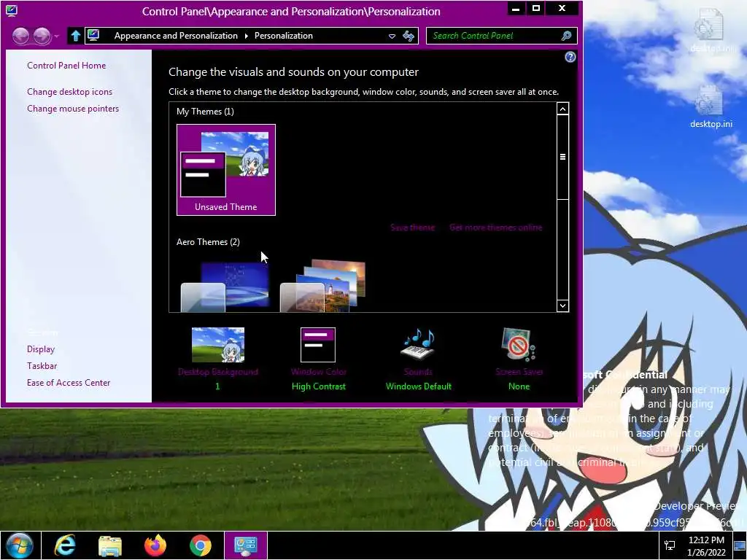Click the Forward navigation arrow

42,36
